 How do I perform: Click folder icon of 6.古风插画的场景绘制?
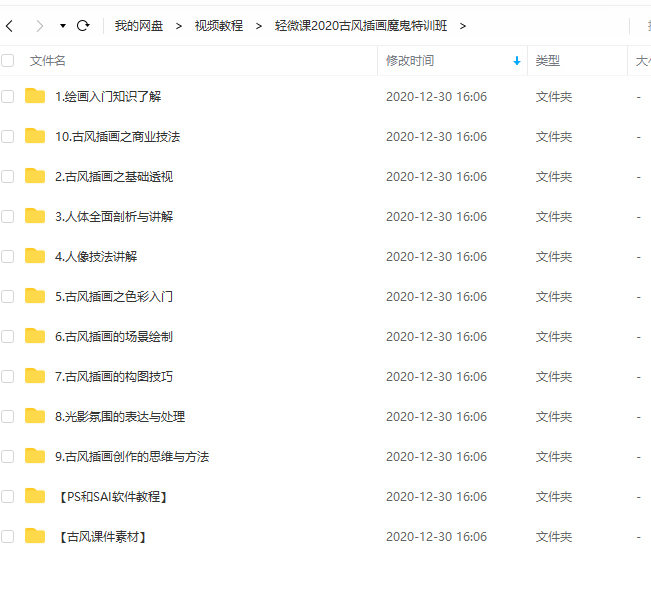click(x=35, y=336)
